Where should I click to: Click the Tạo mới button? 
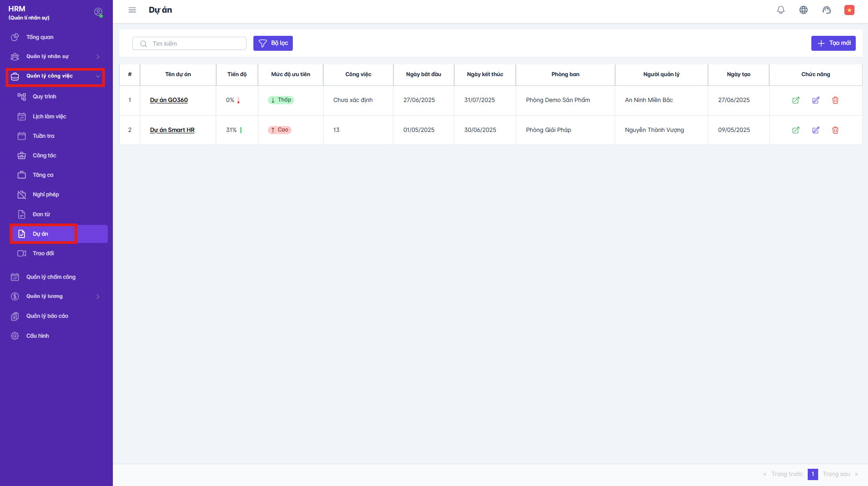click(833, 43)
